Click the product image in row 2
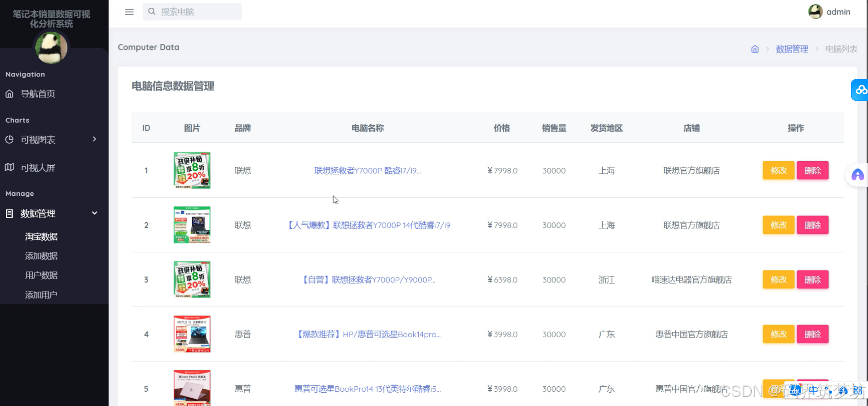The image size is (868, 406). click(192, 225)
